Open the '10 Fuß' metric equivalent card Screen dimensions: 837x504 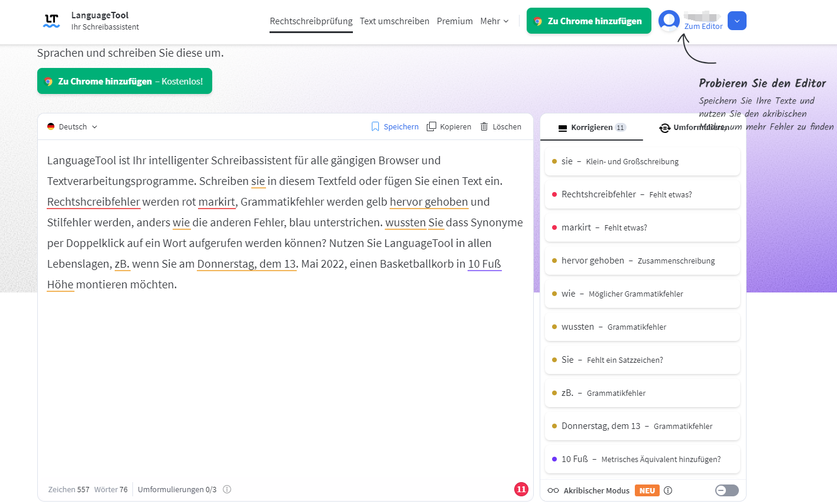pyautogui.click(x=643, y=459)
